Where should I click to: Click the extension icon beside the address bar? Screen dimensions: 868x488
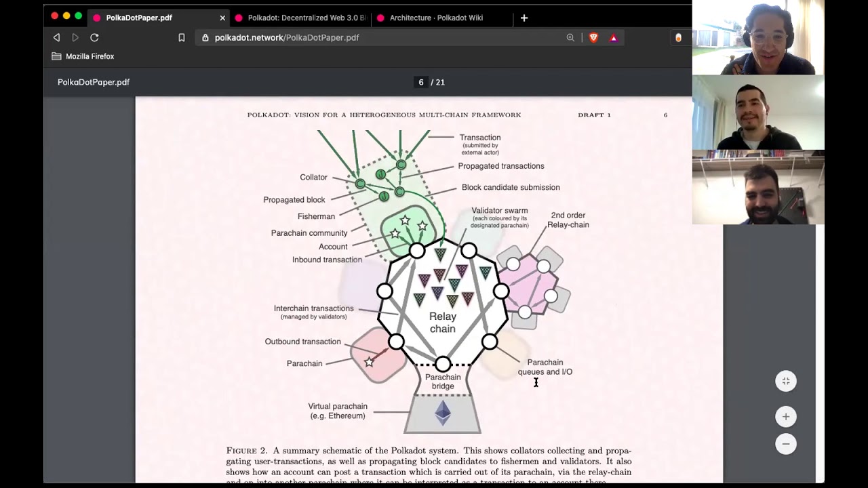678,37
